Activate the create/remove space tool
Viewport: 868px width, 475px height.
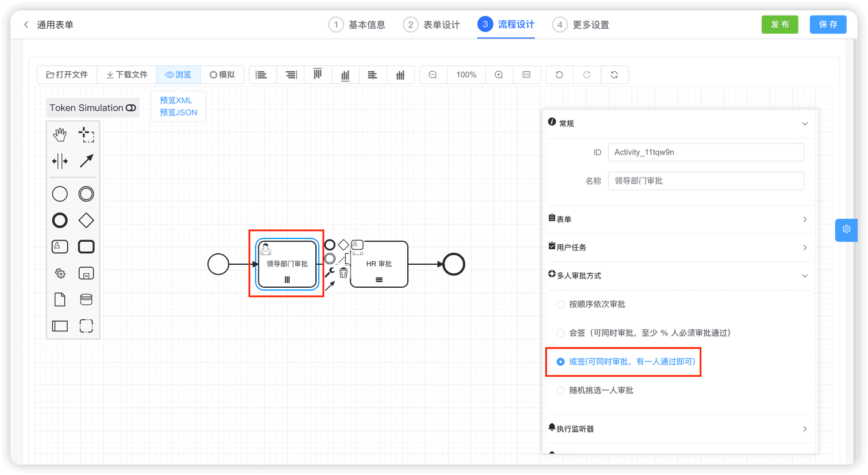[60, 161]
